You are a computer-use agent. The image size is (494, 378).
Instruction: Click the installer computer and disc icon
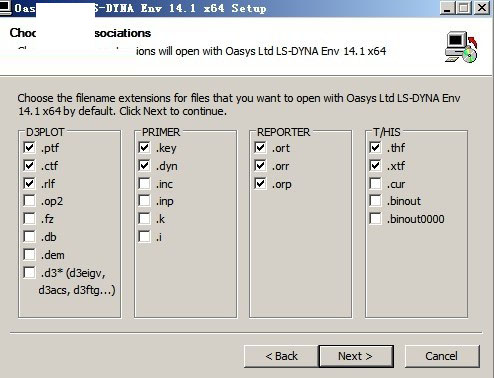coord(461,47)
